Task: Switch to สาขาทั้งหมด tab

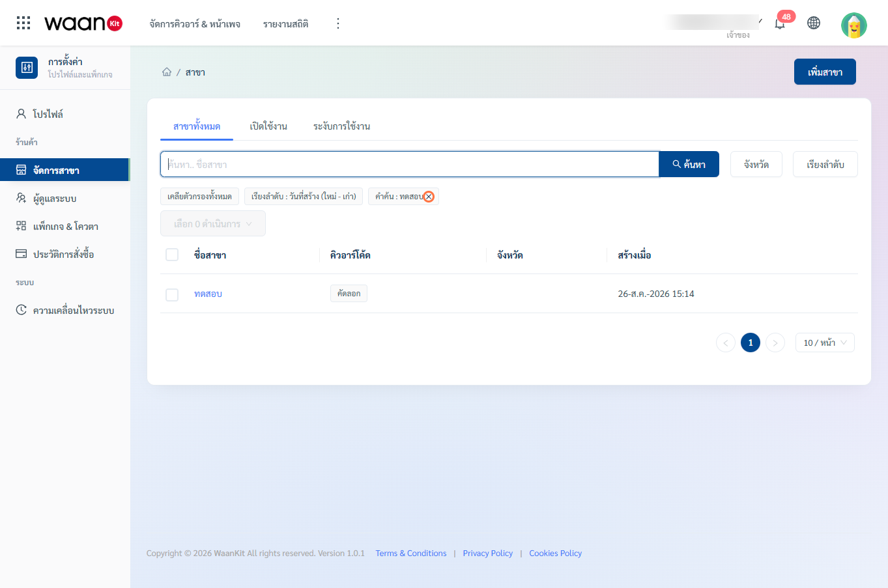Action: click(197, 126)
